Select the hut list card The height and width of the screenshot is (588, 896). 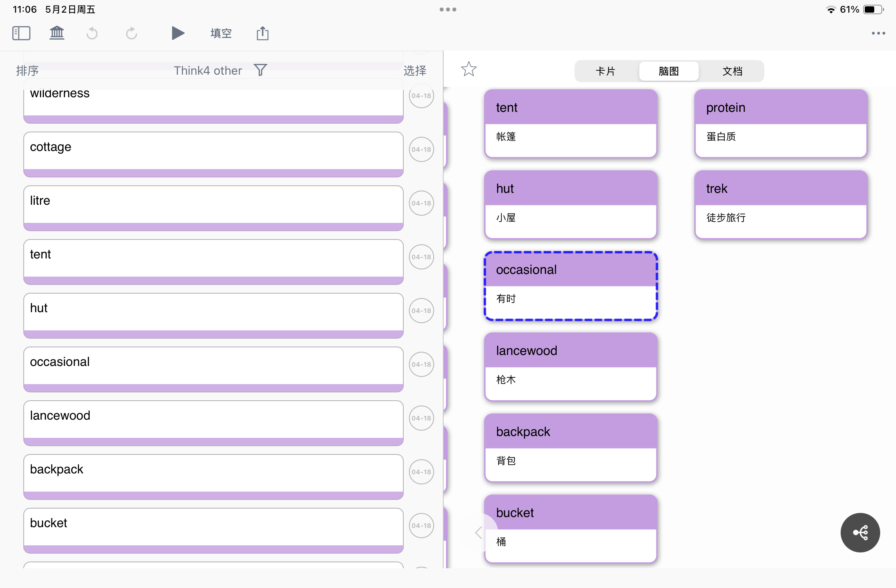click(214, 316)
